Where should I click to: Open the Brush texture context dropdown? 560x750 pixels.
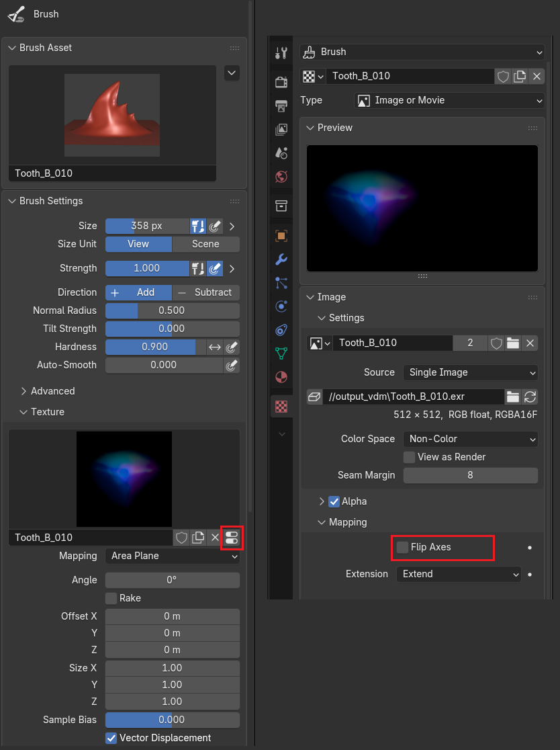tap(422, 52)
